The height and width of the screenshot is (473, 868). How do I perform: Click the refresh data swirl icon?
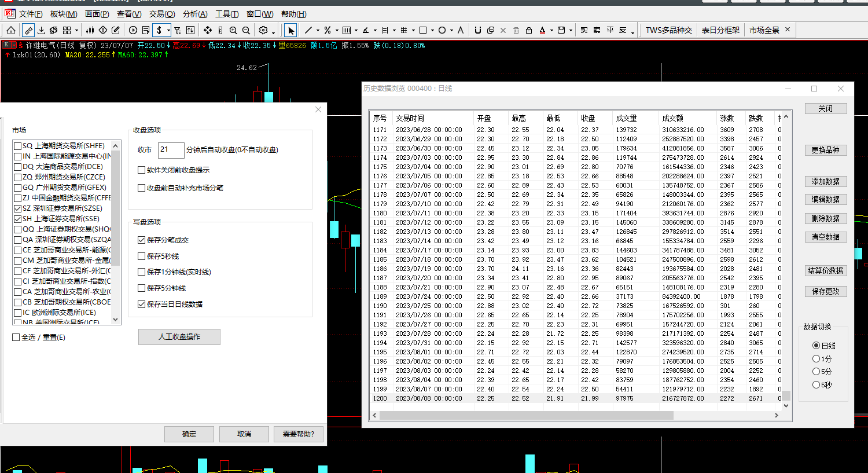pyautogui.click(x=53, y=30)
